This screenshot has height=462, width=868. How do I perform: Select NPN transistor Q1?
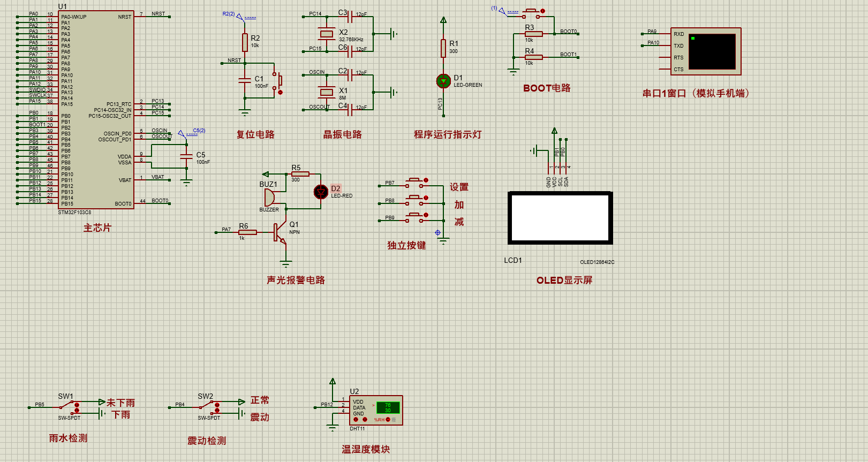[280, 232]
